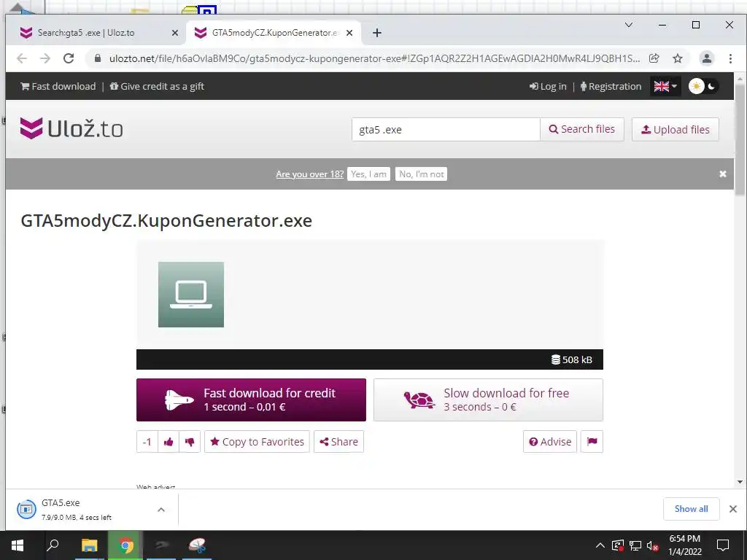Report the file with the flag icon
747x560 pixels.
(x=592, y=441)
